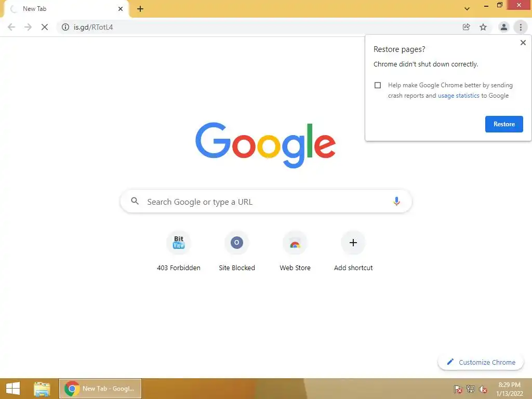Open the Chrome profile avatar

(504, 27)
